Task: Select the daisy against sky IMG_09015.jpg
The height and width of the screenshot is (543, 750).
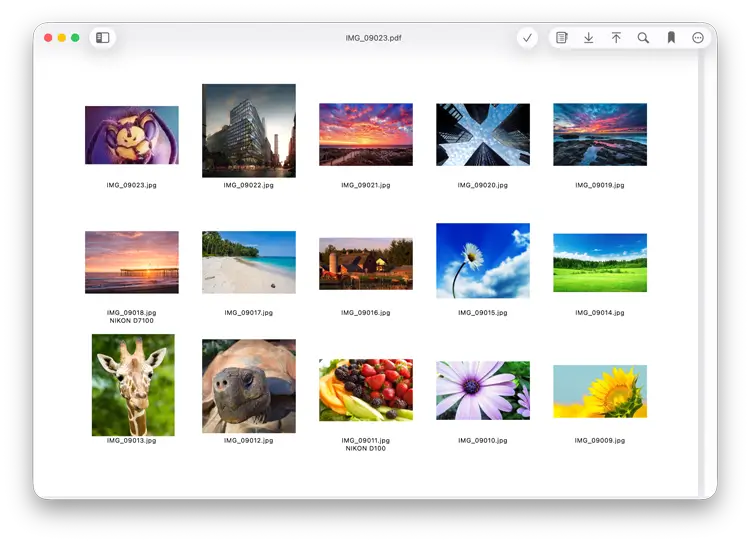Action: [x=483, y=260]
